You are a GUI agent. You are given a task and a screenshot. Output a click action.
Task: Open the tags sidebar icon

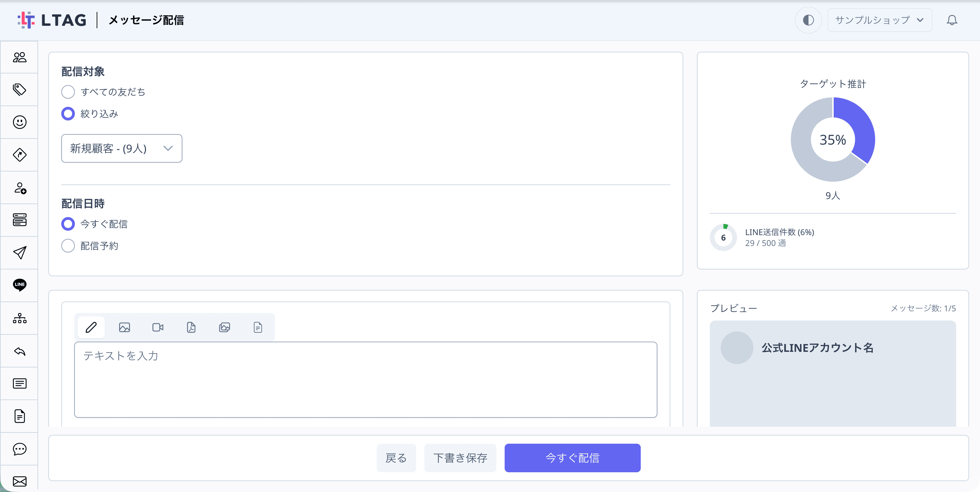coord(19,90)
